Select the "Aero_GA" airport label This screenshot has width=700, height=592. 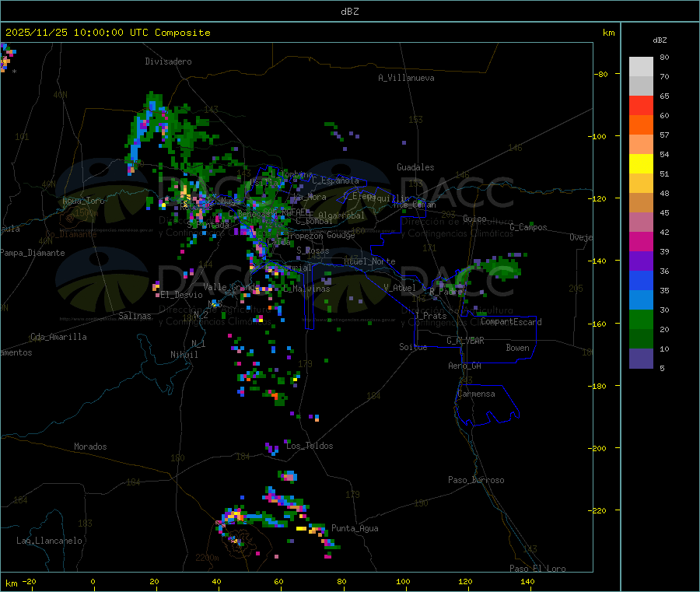(x=465, y=366)
